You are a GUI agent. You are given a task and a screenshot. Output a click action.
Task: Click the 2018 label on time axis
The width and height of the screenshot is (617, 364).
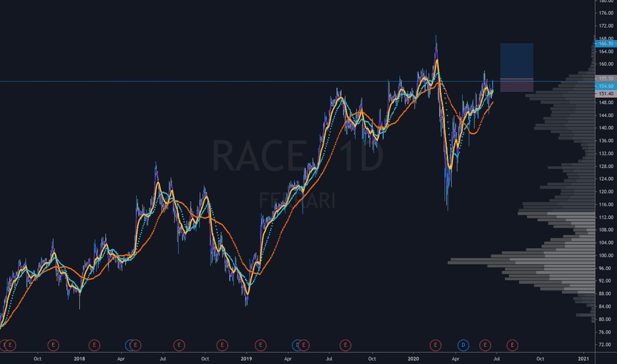[79, 359]
